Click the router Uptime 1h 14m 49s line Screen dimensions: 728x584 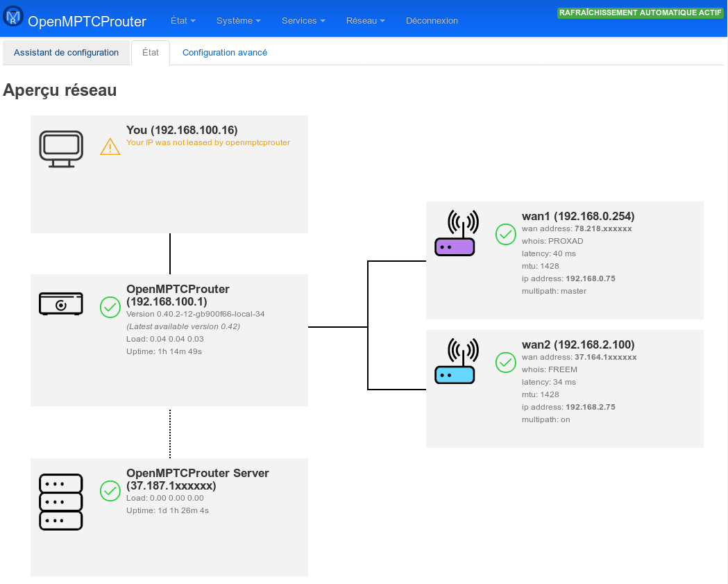tap(164, 351)
